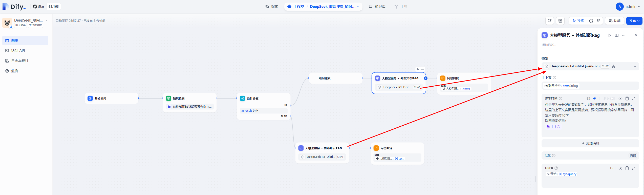
Task: Select 编排 in the sidebar
Action: 25,41
